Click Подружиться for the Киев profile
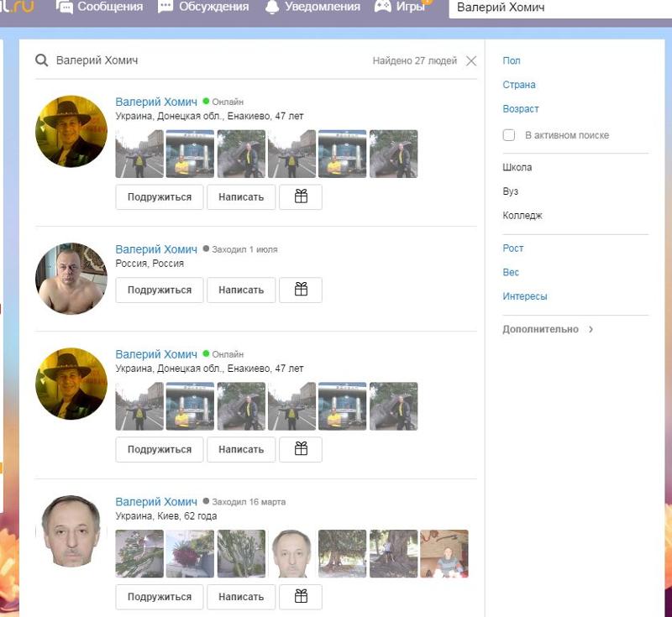This screenshot has width=672, height=617. 160,597
